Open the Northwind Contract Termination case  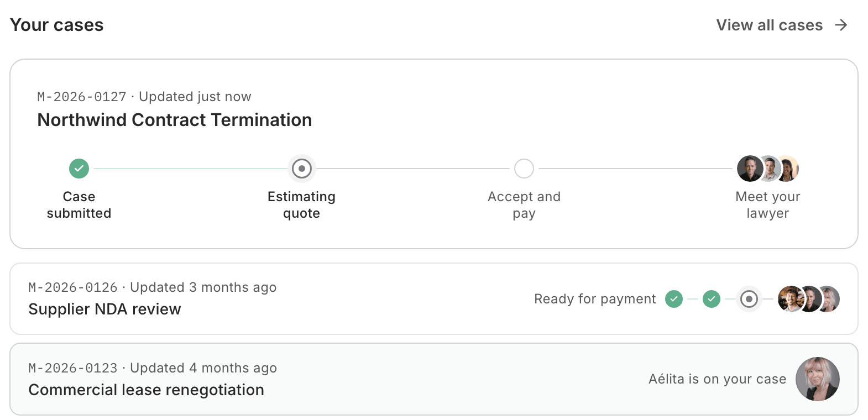434,154
